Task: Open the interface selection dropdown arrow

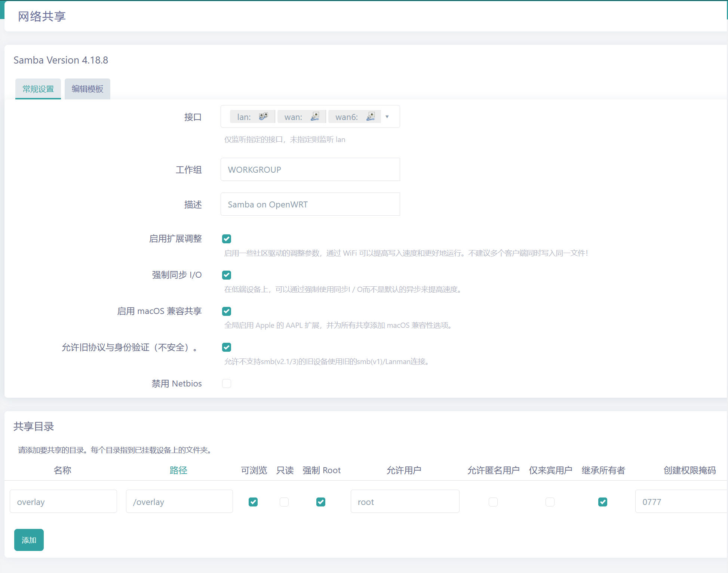Action: [387, 116]
